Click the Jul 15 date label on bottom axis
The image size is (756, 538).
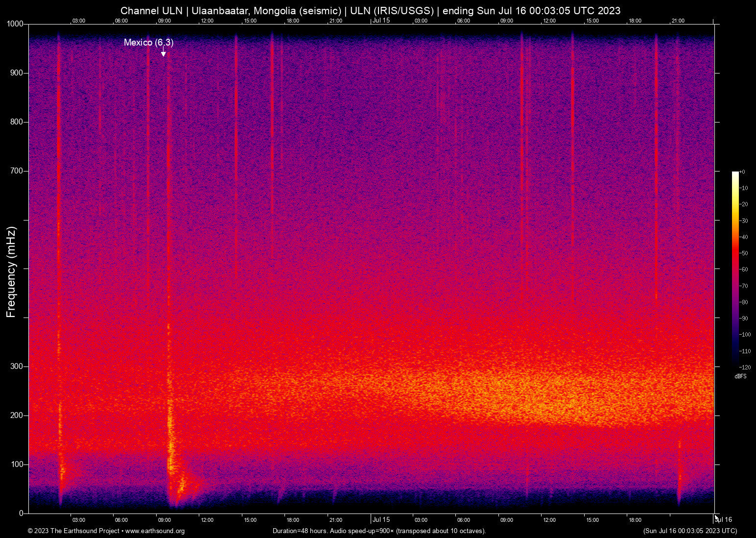[381, 520]
